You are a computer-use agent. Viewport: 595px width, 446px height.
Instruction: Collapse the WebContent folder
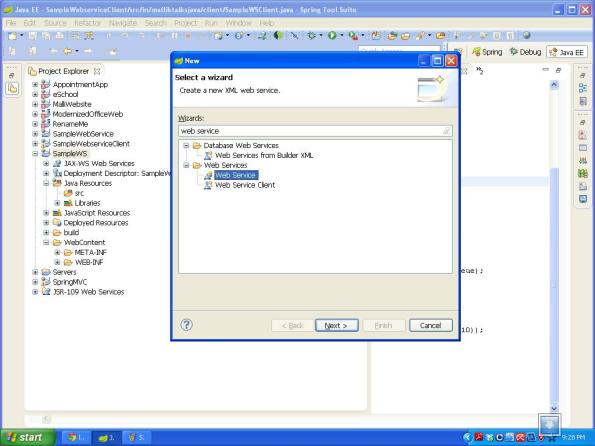[x=46, y=242]
